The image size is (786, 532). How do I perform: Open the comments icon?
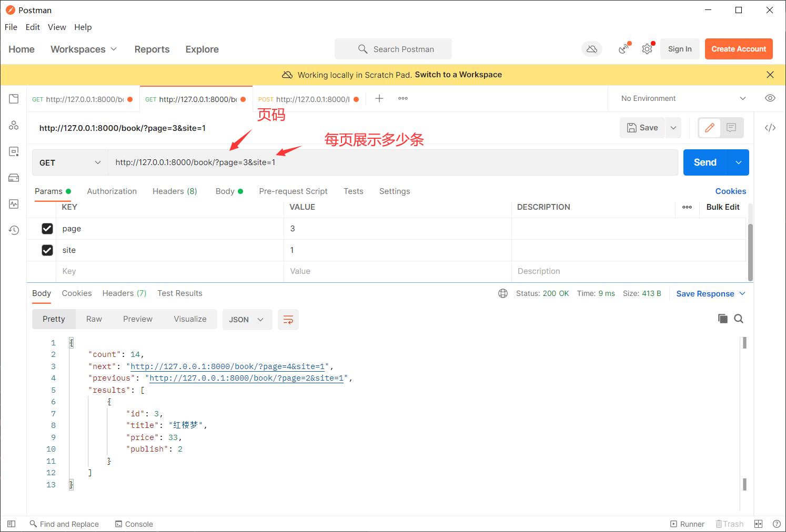coord(731,128)
